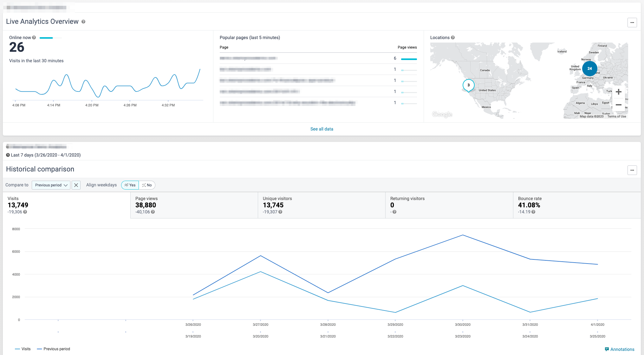Enable Align weekdays Yes option
The height and width of the screenshot is (355, 644).
pyautogui.click(x=130, y=185)
